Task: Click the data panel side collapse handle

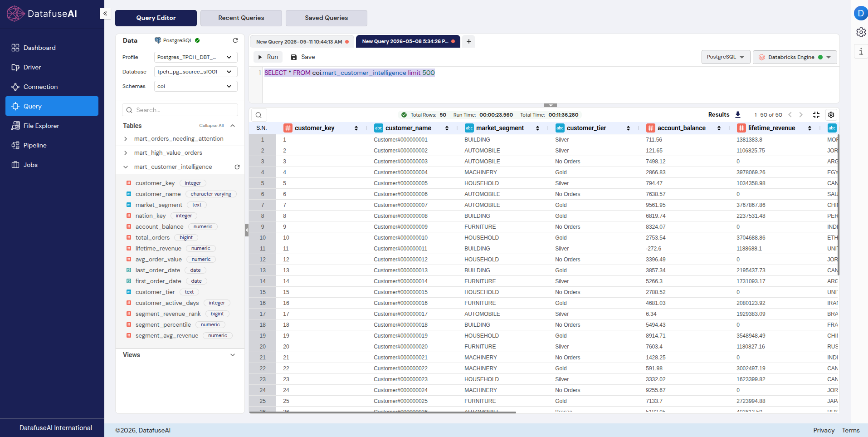Action: tap(247, 230)
